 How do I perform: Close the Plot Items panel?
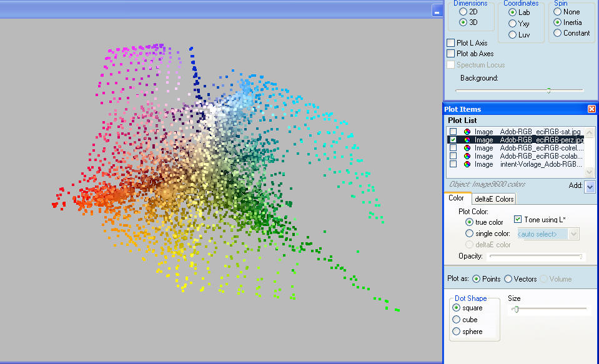(592, 109)
